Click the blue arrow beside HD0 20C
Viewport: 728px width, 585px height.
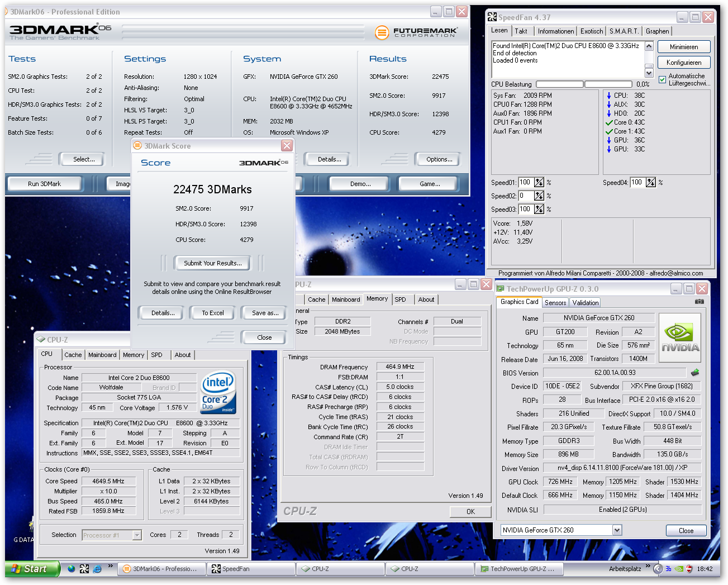[609, 113]
